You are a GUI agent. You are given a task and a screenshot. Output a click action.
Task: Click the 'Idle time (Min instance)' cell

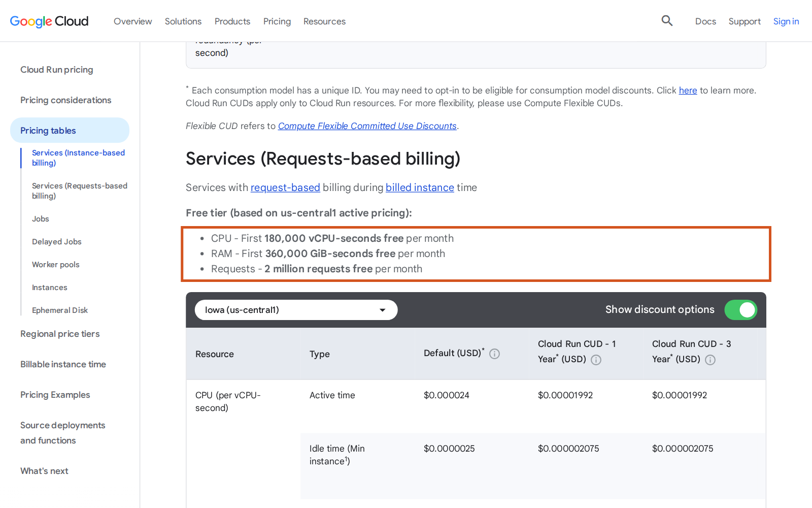point(337,455)
